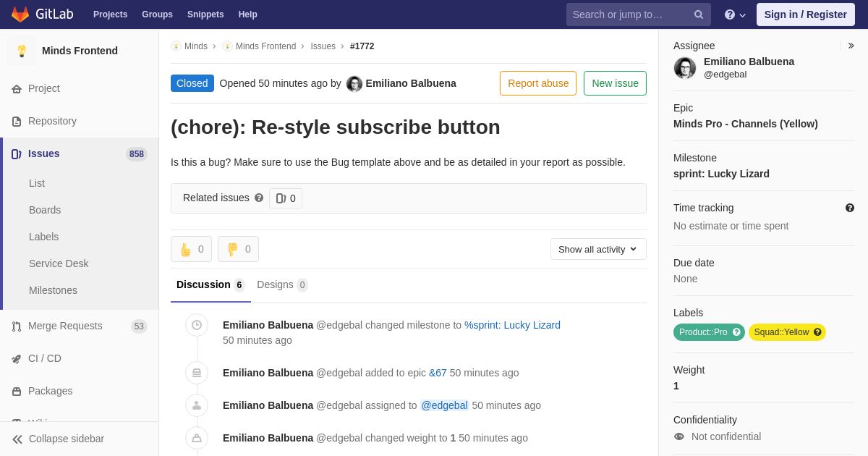This screenshot has height=456, width=868.
Task: Click the Minds Frontend project avatar
Action: click(x=22, y=51)
